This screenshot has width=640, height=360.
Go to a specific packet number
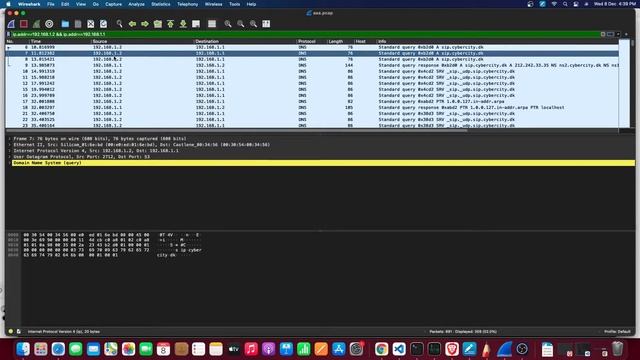pyautogui.click(x=158, y=24)
